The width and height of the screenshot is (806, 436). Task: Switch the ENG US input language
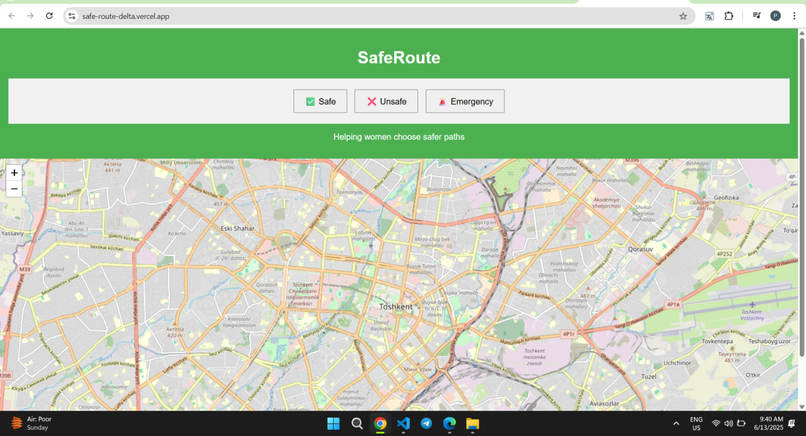(696, 424)
